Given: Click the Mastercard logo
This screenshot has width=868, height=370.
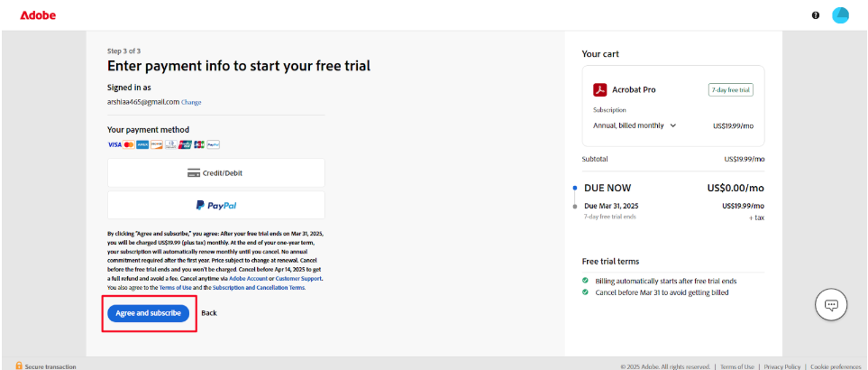Looking at the screenshot, I should tap(129, 144).
